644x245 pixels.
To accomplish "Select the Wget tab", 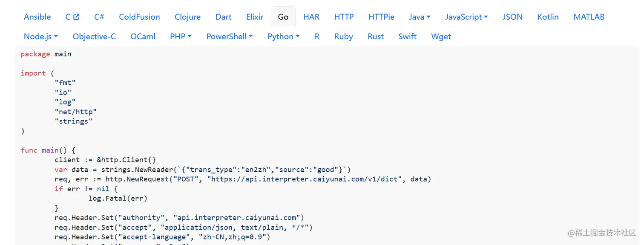I will 441,37.
